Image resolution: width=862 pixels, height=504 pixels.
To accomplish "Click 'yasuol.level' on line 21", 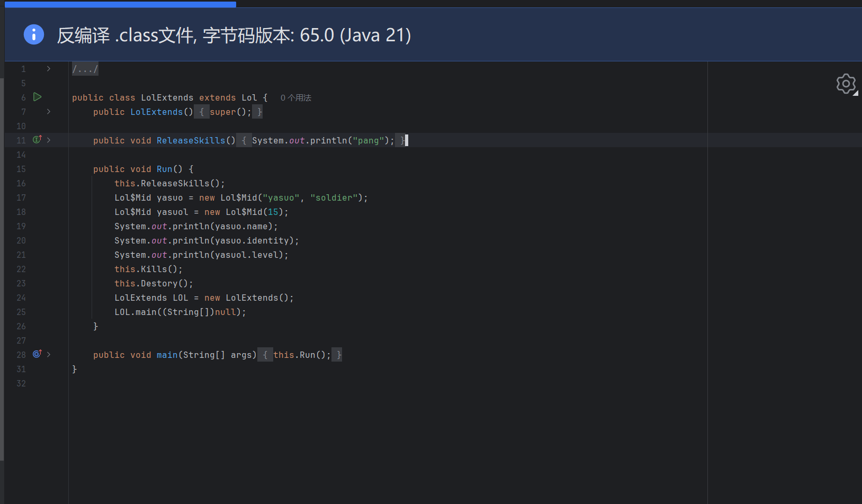I will tap(247, 255).
